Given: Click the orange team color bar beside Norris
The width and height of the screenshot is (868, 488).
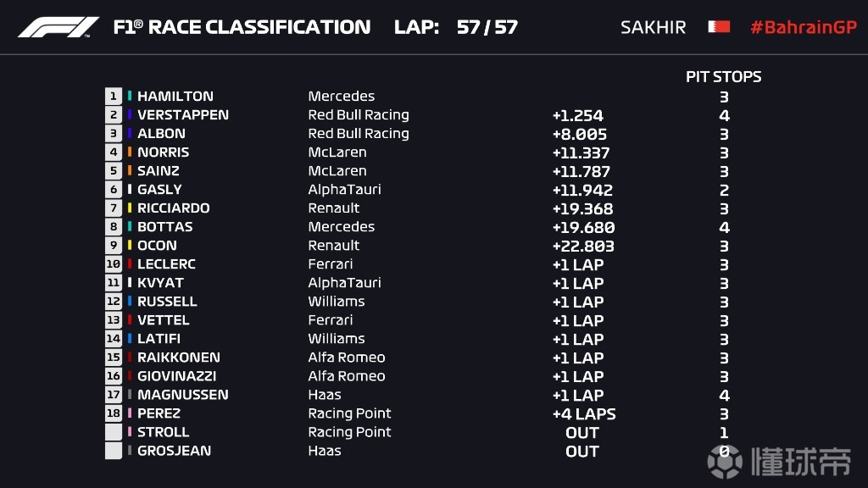Looking at the screenshot, I should tap(130, 152).
